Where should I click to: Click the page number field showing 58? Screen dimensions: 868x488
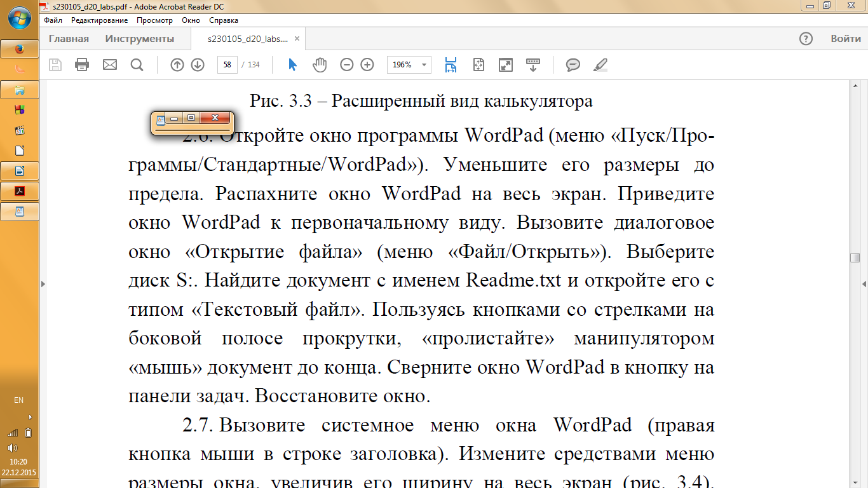pos(227,65)
